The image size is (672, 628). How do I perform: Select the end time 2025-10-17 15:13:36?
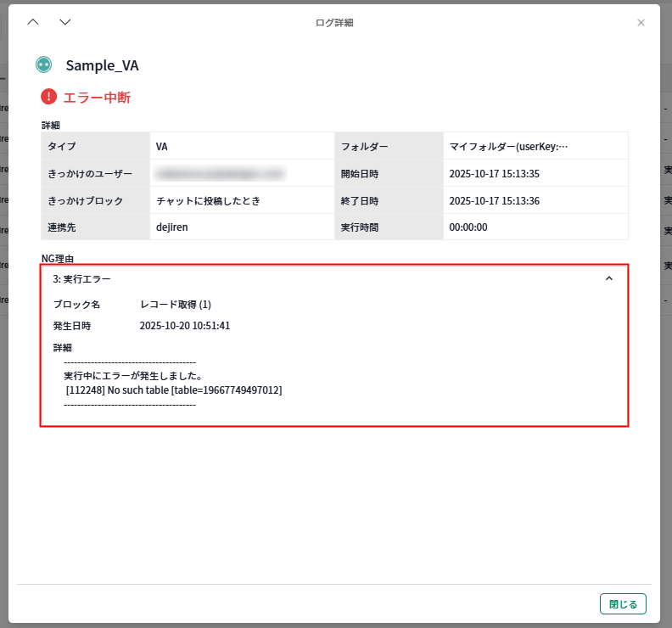point(494,200)
